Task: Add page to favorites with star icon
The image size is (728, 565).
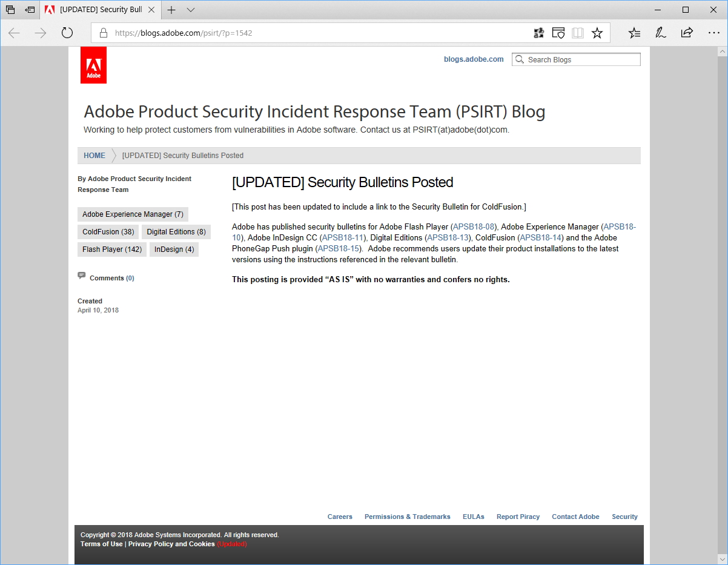Action: (597, 33)
